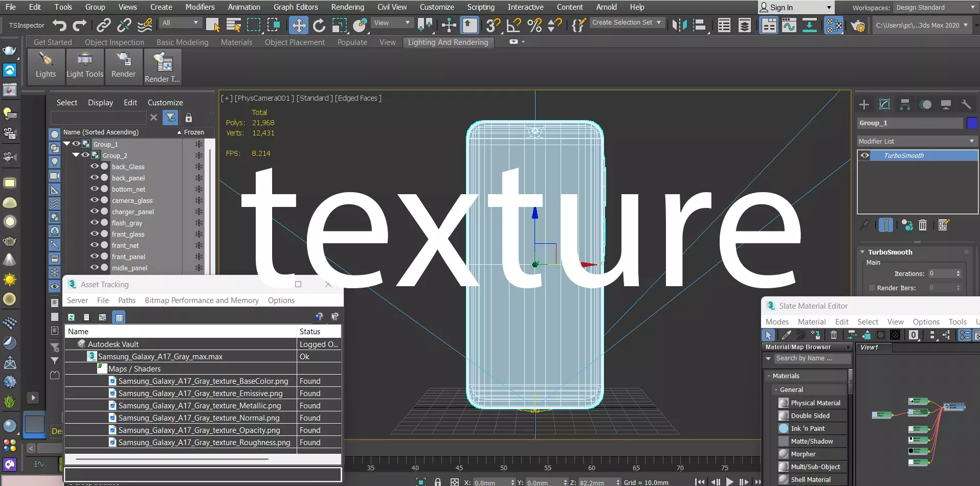Remove modifier from stack with trash icon
Screen dimensions: 980x486
(923, 225)
